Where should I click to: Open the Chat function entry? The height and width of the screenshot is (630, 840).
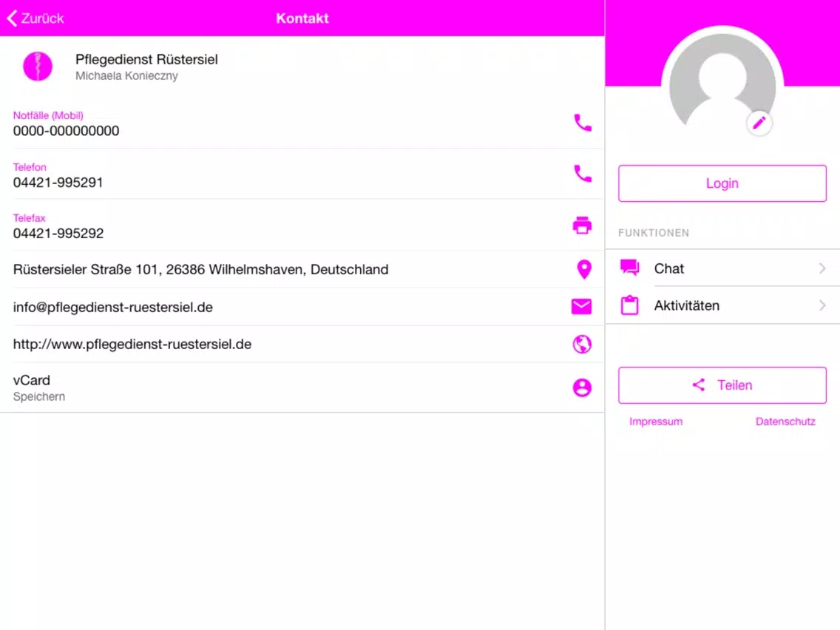pyautogui.click(x=722, y=268)
